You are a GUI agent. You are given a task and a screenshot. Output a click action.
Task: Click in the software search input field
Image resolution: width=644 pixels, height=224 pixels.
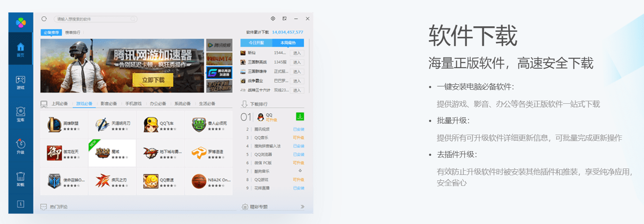tap(96, 19)
